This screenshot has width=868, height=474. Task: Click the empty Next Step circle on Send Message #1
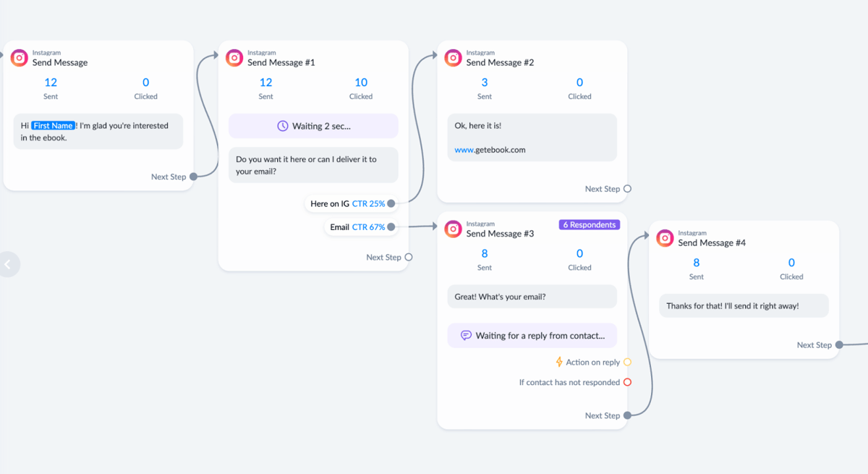pyautogui.click(x=409, y=257)
